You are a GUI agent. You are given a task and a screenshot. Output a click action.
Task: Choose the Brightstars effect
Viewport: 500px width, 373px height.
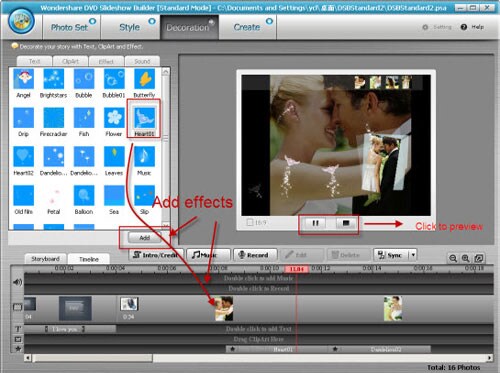click(53, 79)
